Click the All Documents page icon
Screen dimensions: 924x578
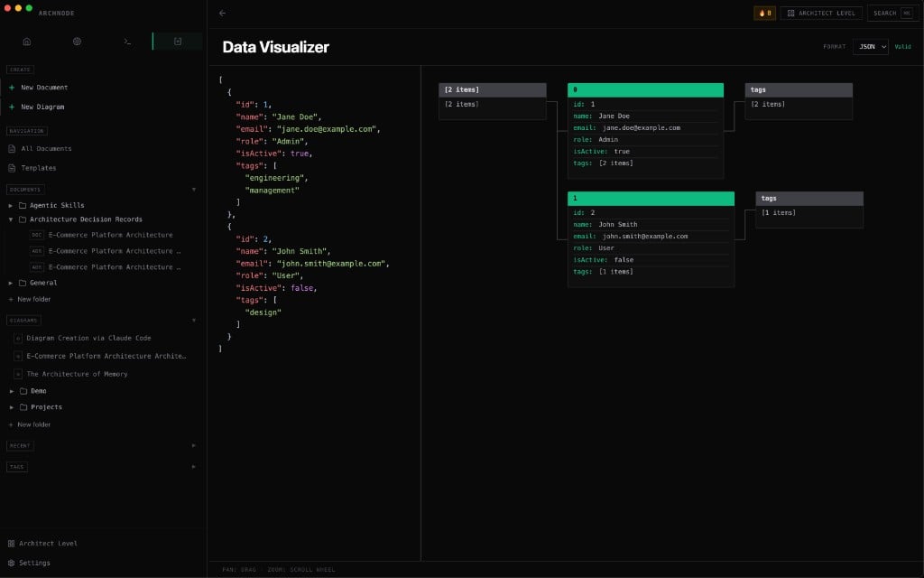coord(12,149)
